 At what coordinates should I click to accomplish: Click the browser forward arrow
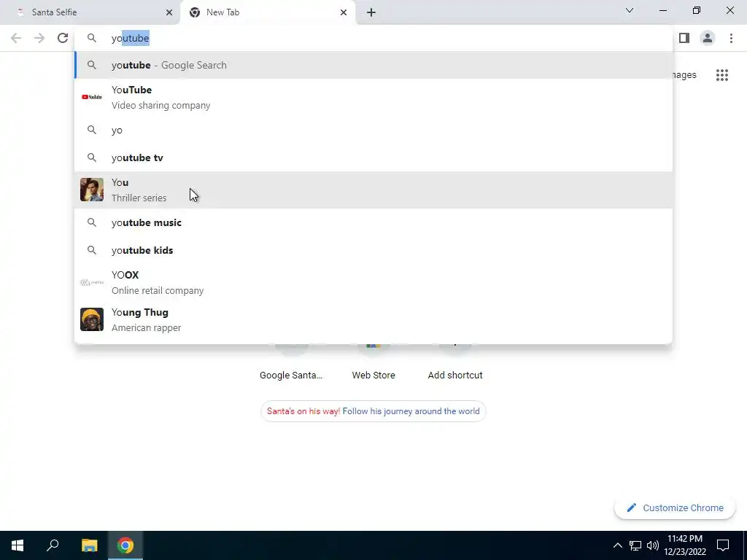(39, 38)
